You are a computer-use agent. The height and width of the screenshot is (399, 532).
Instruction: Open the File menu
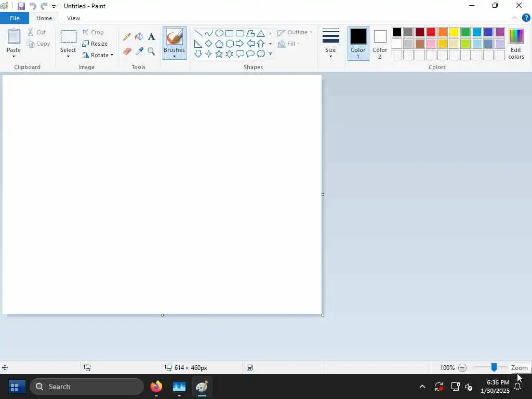point(15,18)
